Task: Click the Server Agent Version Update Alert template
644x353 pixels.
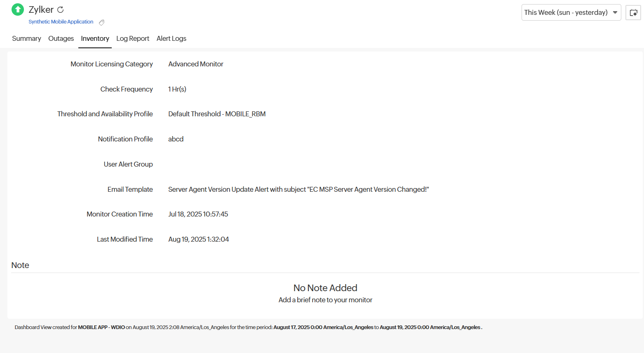Action: pyautogui.click(x=298, y=189)
